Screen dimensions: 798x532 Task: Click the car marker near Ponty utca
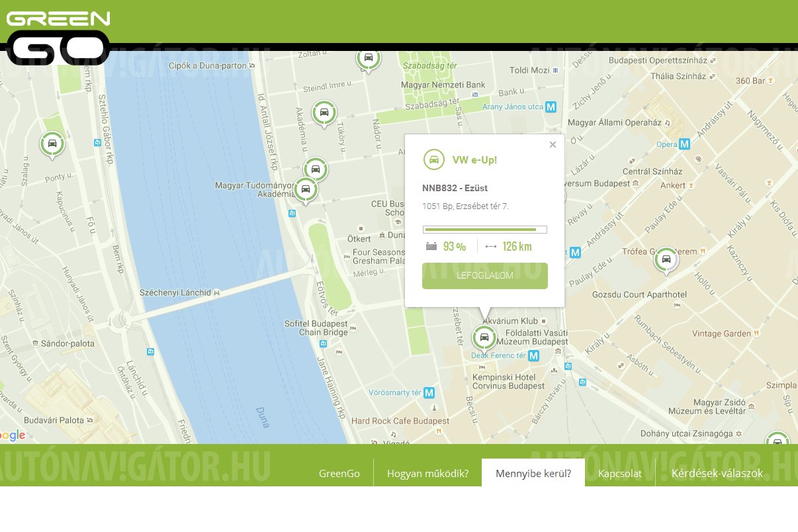coord(52,144)
